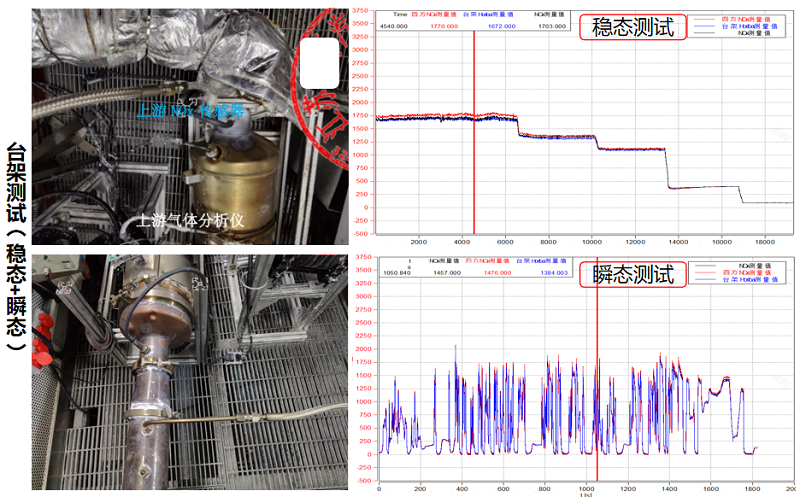This screenshot has height=497, width=800.
Task: Select the 1050.840 time readout in transient chart
Action: [x=400, y=273]
